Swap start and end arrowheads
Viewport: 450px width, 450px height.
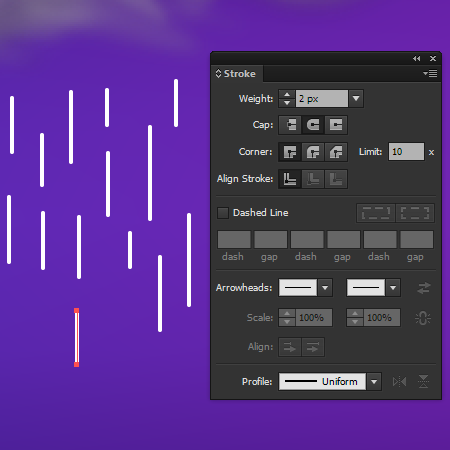pos(423,288)
